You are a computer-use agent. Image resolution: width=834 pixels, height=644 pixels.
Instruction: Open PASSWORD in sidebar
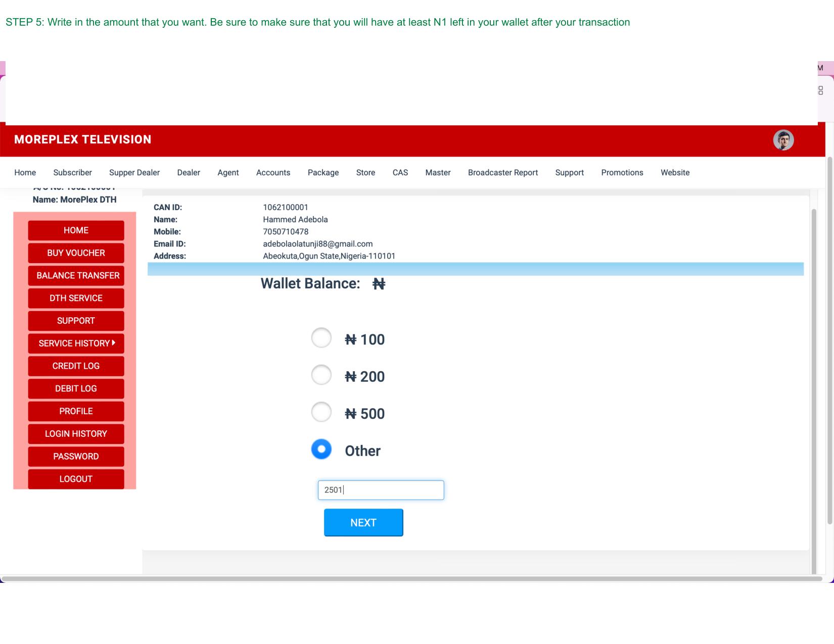[x=76, y=457]
